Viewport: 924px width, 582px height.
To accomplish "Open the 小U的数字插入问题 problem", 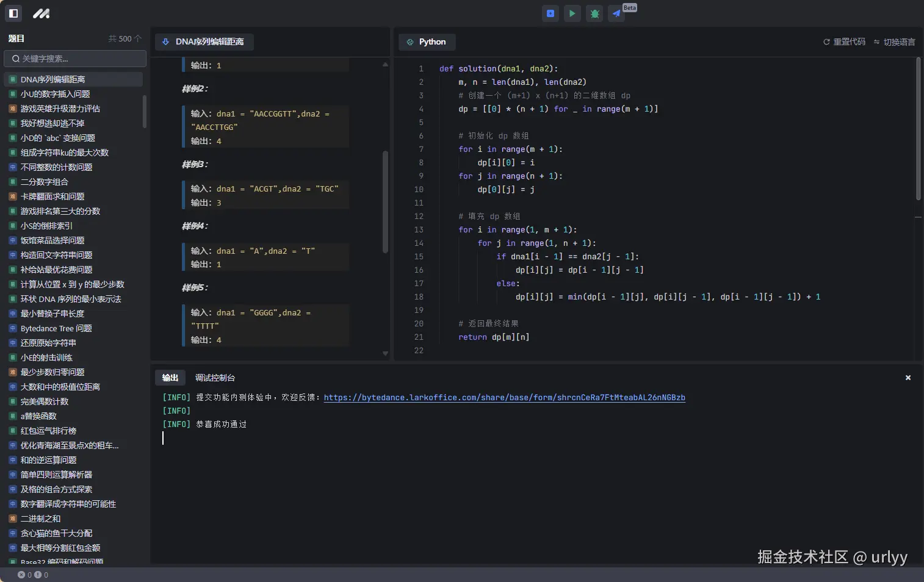I will [55, 94].
